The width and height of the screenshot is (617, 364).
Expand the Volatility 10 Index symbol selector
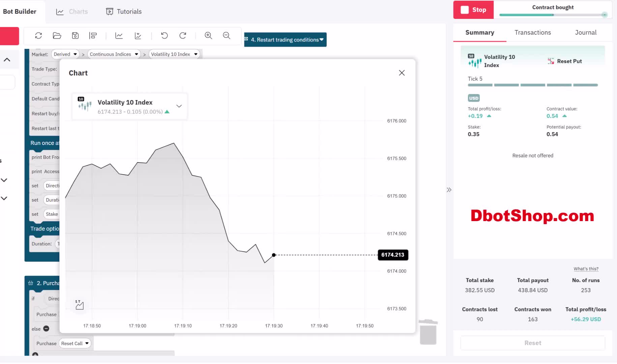[x=179, y=106]
